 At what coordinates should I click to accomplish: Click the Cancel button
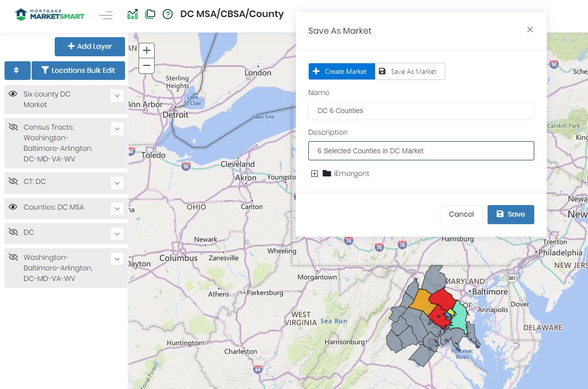point(461,215)
